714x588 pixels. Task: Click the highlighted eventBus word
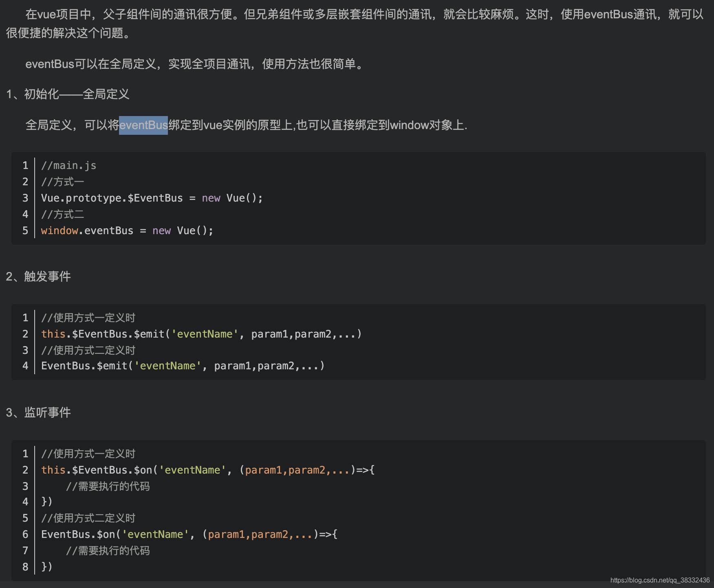point(143,125)
